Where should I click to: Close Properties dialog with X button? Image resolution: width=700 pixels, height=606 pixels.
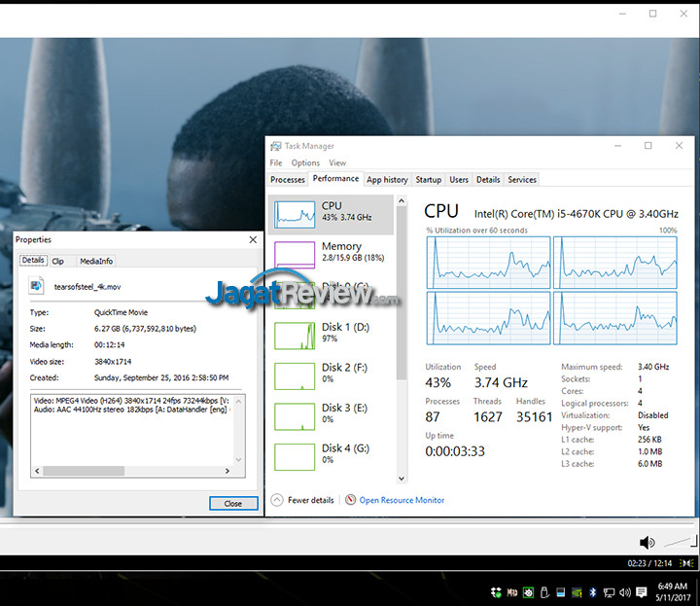253,240
